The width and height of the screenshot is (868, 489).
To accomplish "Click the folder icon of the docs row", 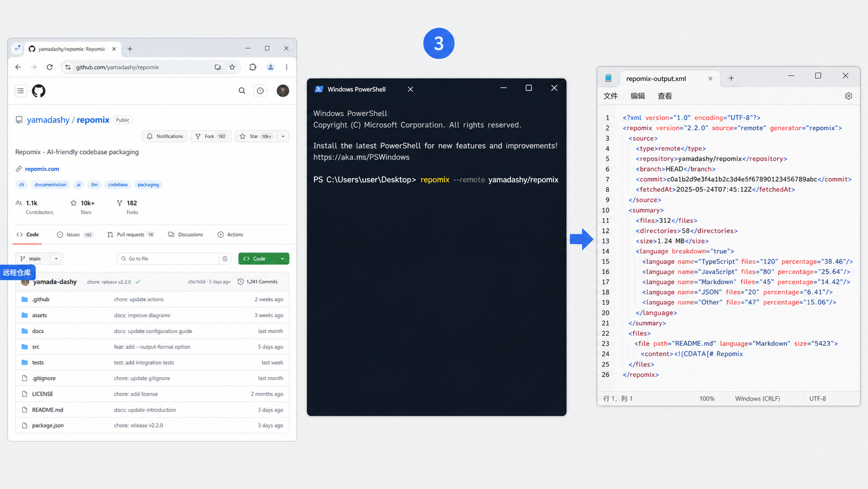I will click(24, 331).
